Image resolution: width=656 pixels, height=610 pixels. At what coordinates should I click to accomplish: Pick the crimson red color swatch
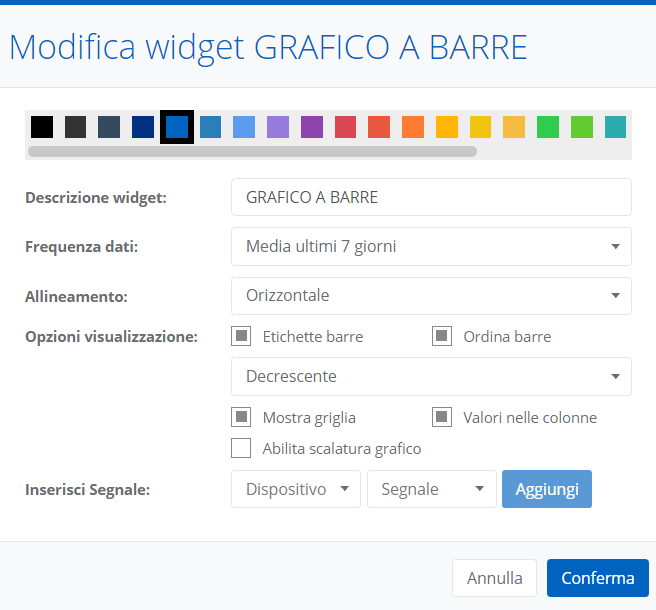pyautogui.click(x=346, y=127)
